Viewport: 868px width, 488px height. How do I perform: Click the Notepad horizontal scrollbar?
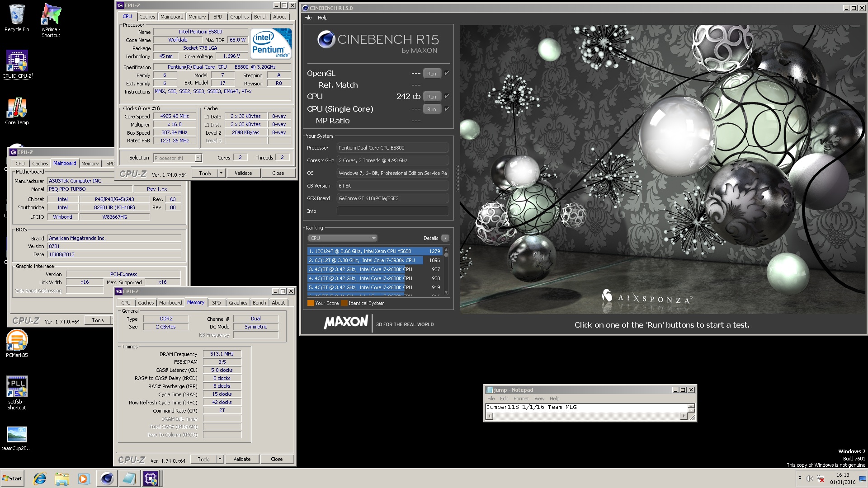pos(586,416)
